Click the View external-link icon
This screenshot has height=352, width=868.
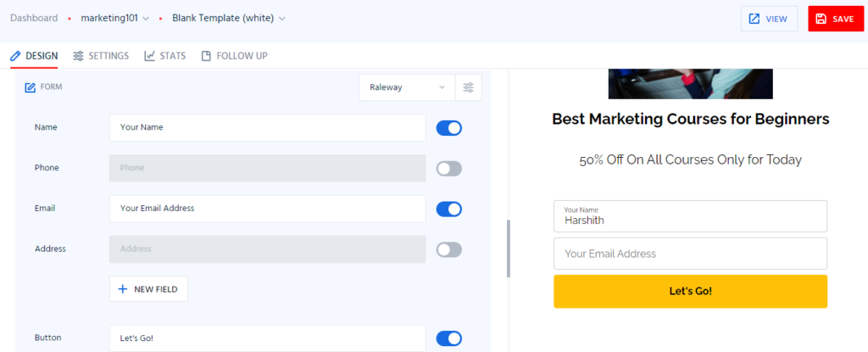(754, 19)
